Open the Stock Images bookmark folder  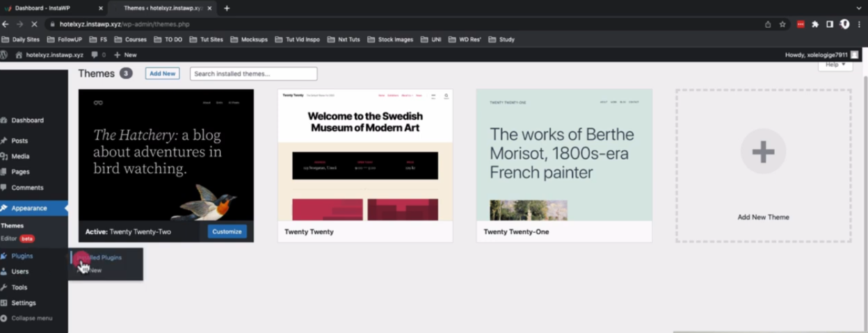(x=390, y=40)
